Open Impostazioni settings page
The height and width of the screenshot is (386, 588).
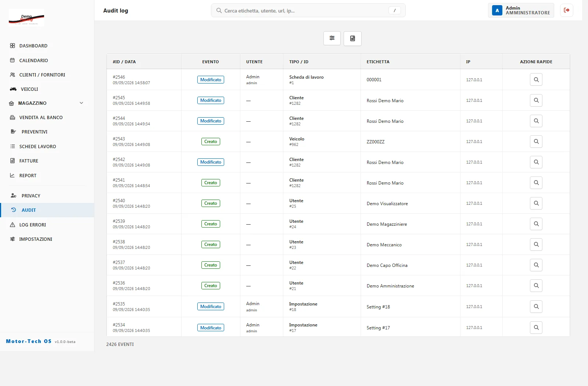pos(47,239)
